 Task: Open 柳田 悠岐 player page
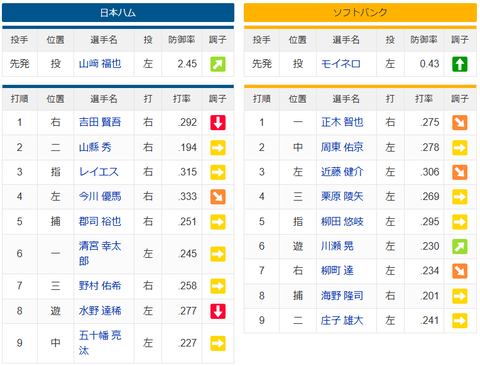[342, 221]
